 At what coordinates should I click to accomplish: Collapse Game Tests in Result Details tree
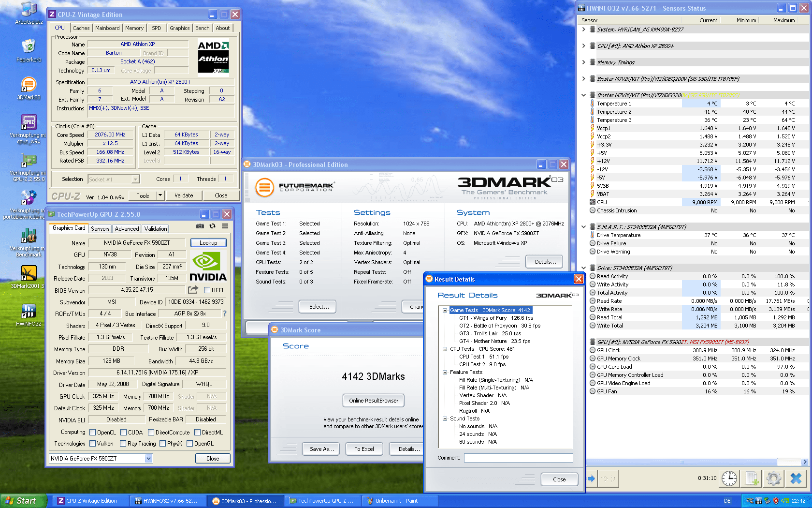tap(445, 310)
